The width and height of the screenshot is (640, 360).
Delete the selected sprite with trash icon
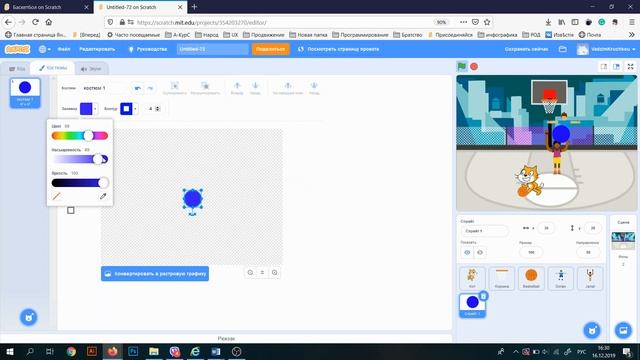pos(483,296)
